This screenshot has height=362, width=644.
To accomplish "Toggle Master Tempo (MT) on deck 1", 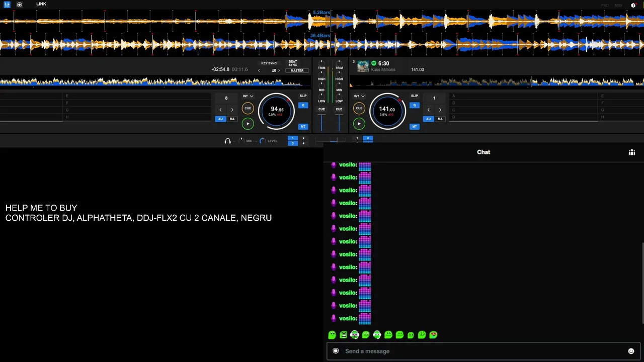I will [303, 127].
